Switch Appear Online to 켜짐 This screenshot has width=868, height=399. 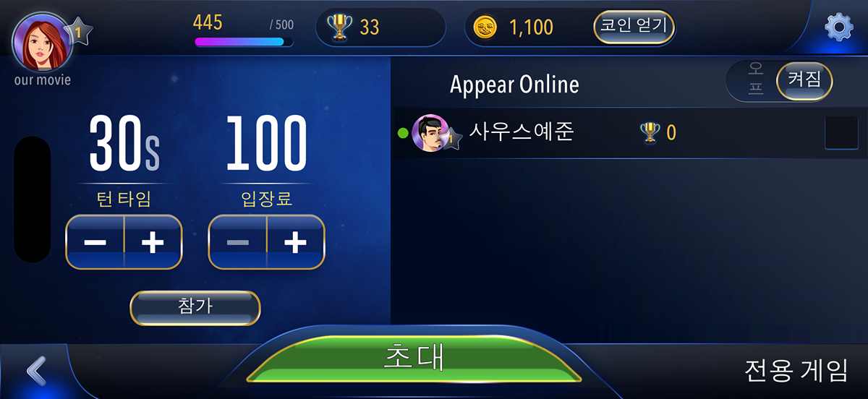[x=804, y=80]
